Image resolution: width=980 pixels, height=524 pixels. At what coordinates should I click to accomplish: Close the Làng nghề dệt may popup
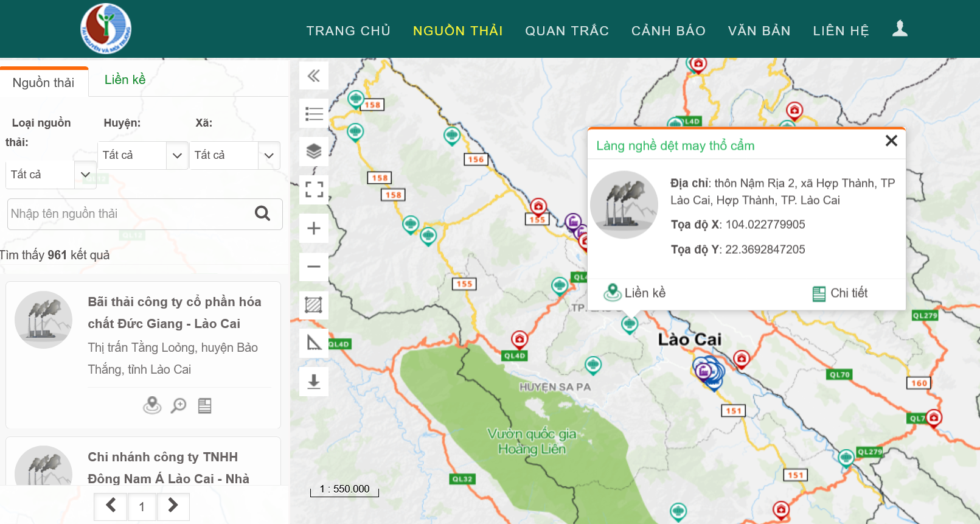pyautogui.click(x=891, y=141)
